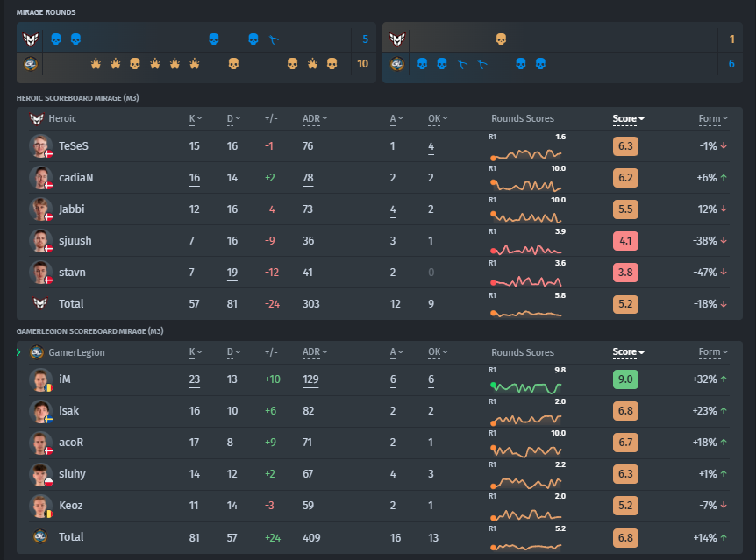Sort GamerLegion table by OK column
This screenshot has height=560, width=756.
click(x=438, y=352)
